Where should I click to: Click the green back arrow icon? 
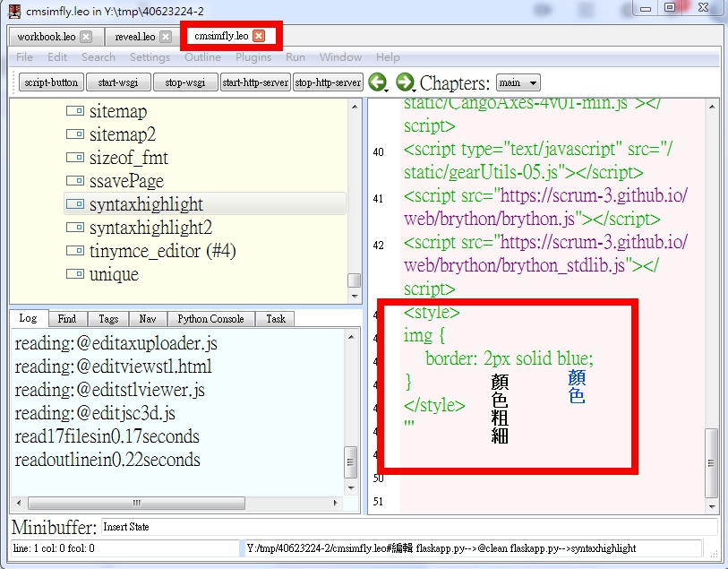376,82
